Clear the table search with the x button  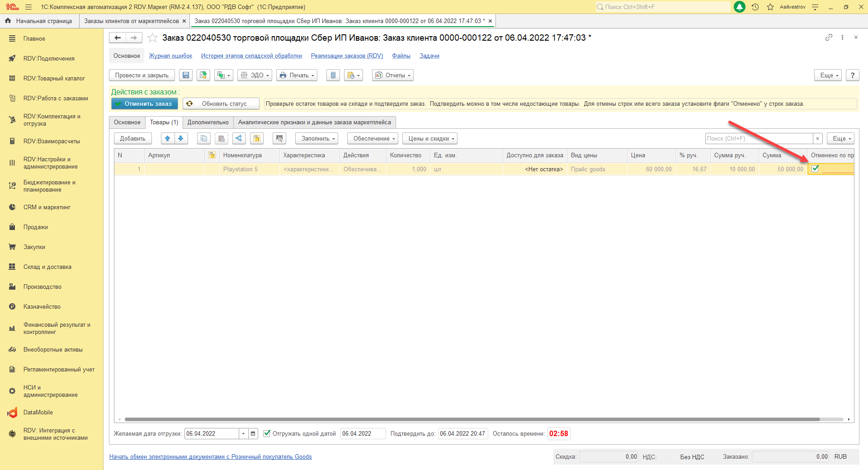(817, 139)
